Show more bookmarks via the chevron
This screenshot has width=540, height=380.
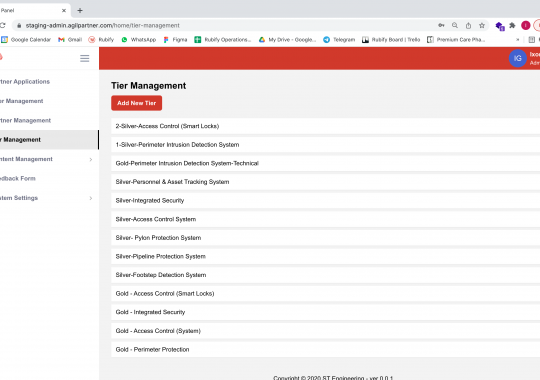pos(518,40)
